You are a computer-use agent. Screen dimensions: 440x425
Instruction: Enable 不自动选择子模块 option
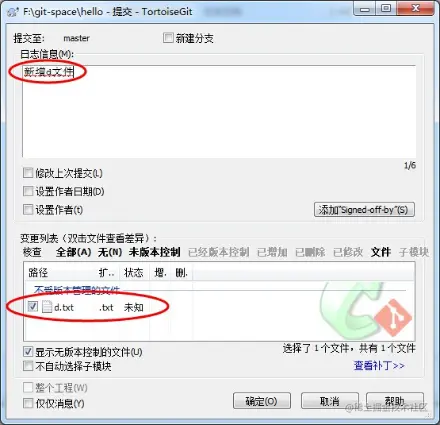[x=28, y=366]
